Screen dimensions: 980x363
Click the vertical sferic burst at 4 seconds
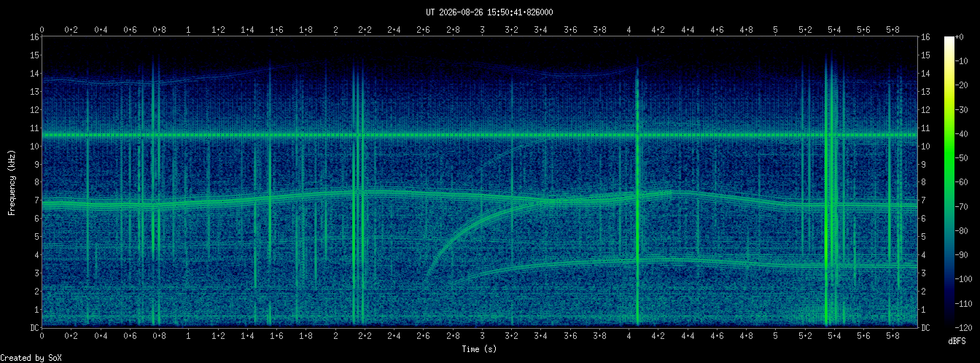point(637,197)
